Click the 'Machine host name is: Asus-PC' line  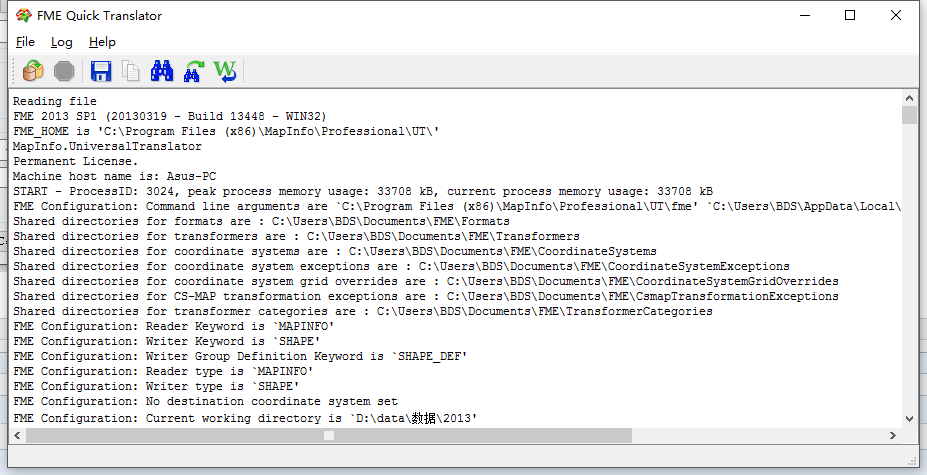(x=115, y=176)
